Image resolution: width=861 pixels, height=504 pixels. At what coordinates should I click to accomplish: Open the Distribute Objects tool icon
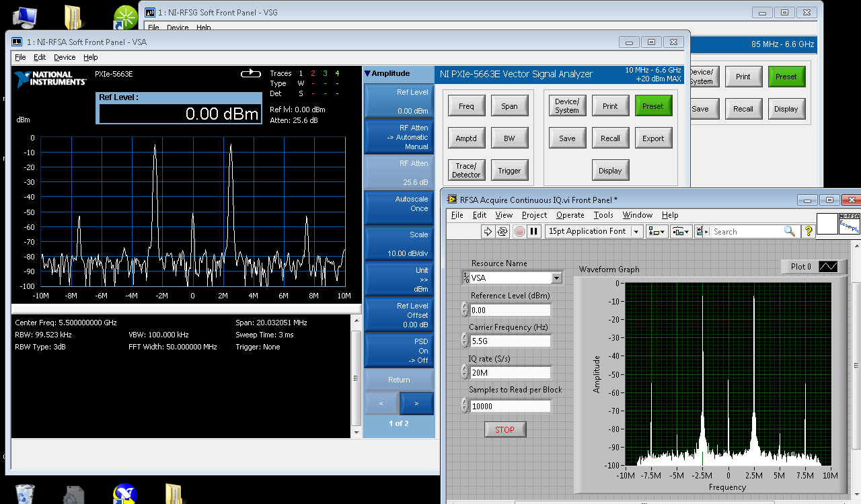coord(680,231)
